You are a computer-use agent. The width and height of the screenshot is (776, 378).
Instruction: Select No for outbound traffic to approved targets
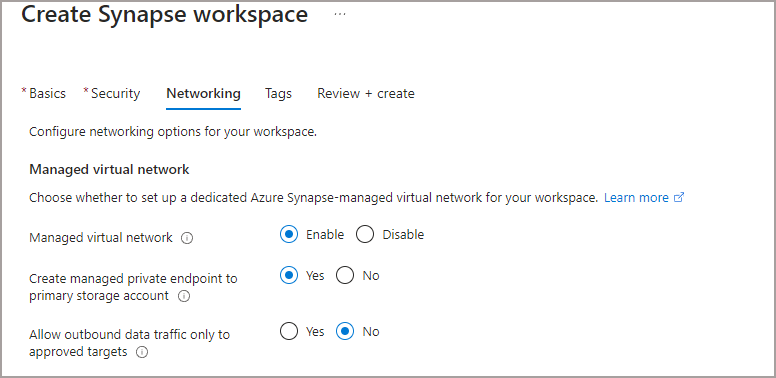click(345, 331)
